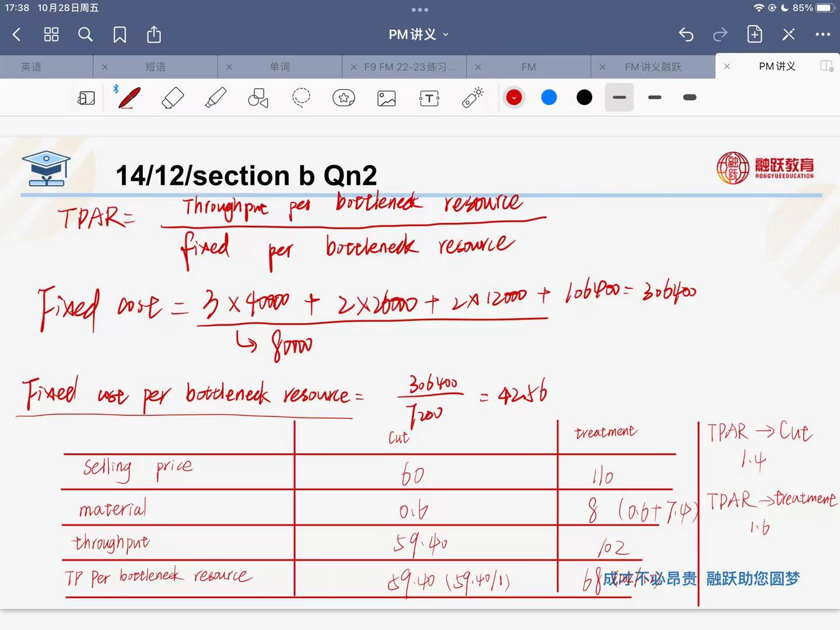The height and width of the screenshot is (630, 840).
Task: Switch to the 短语 tab
Action: coord(155,67)
